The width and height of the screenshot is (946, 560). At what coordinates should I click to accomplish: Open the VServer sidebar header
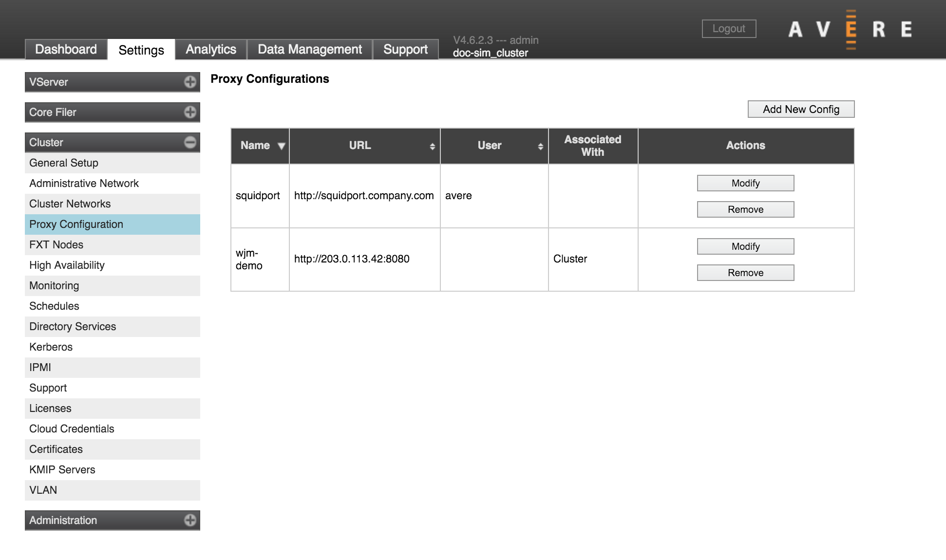click(x=113, y=82)
